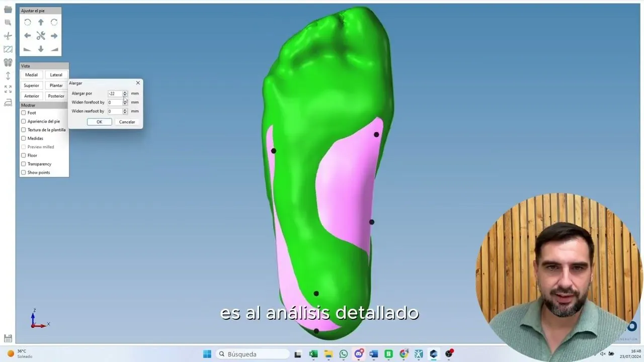Toggle the Floor checkbox
The height and width of the screenshot is (362, 644).
23,155
